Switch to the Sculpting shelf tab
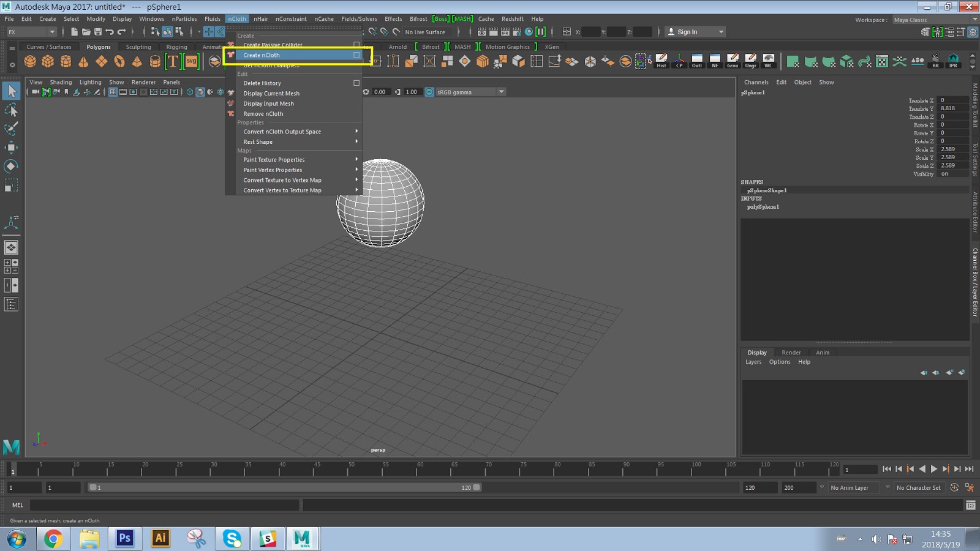 138,47
